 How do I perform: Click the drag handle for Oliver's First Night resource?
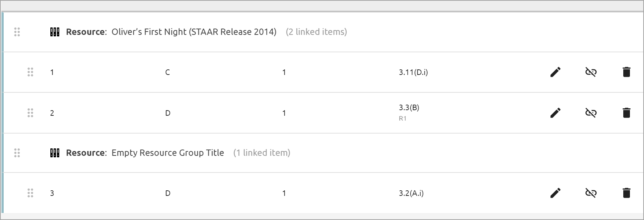(17, 32)
